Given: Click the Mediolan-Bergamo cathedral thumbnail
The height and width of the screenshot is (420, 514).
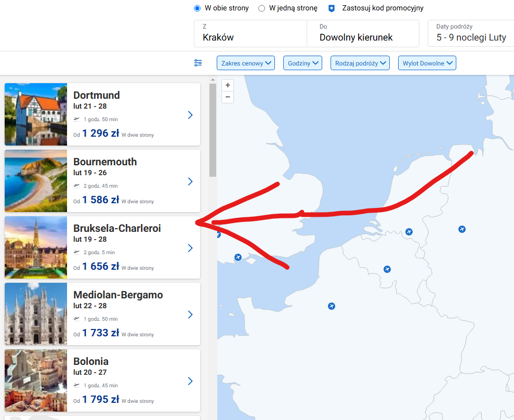Looking at the screenshot, I should click(36, 314).
